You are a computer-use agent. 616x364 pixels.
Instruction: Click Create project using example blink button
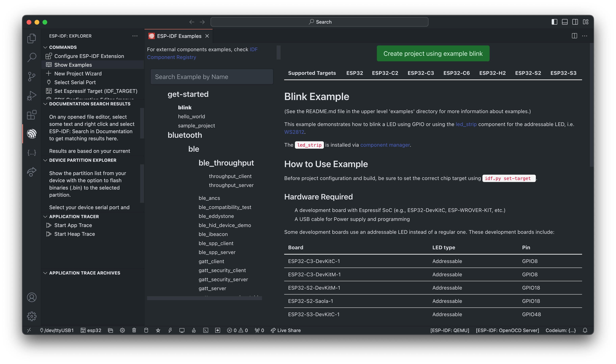click(x=433, y=53)
